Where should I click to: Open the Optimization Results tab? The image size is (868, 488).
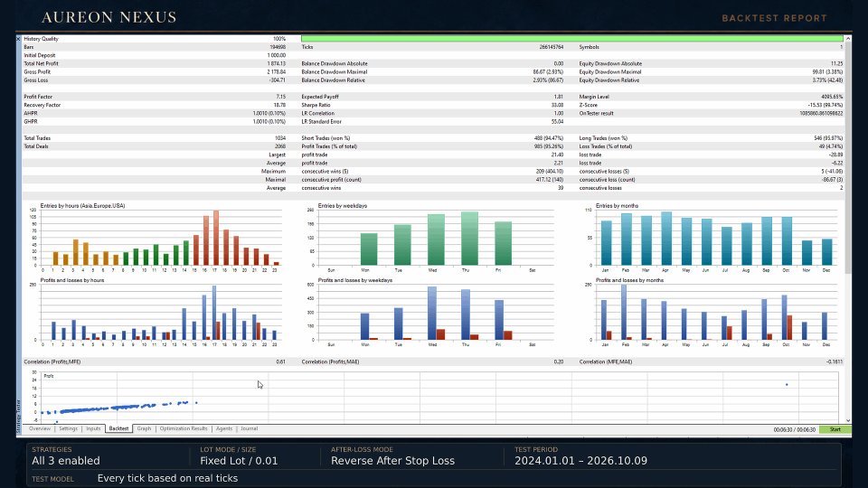184,428
